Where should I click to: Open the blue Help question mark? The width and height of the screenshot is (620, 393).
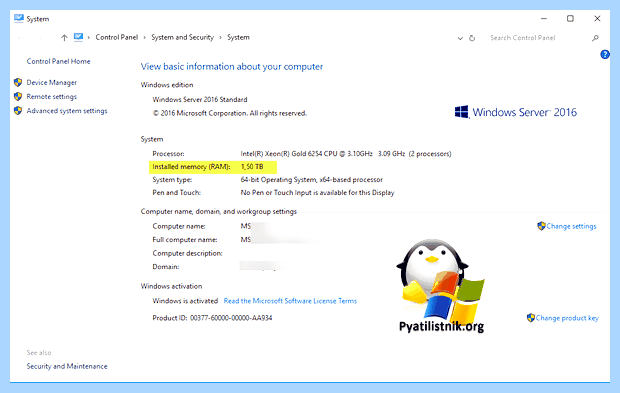click(605, 55)
